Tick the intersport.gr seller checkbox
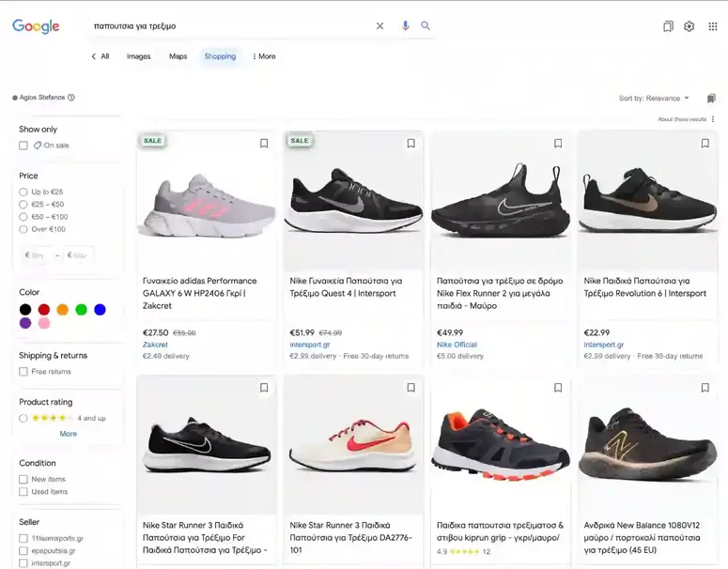Image resolution: width=728 pixels, height=569 pixels. point(23,563)
